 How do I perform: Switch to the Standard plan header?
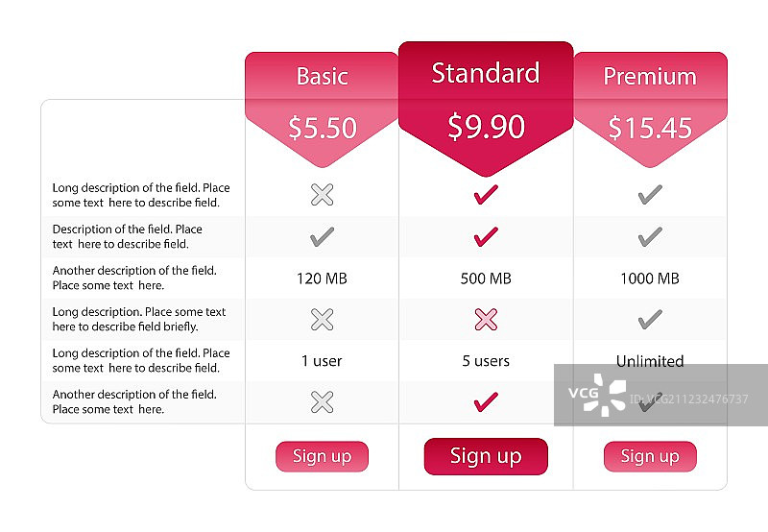(x=486, y=73)
